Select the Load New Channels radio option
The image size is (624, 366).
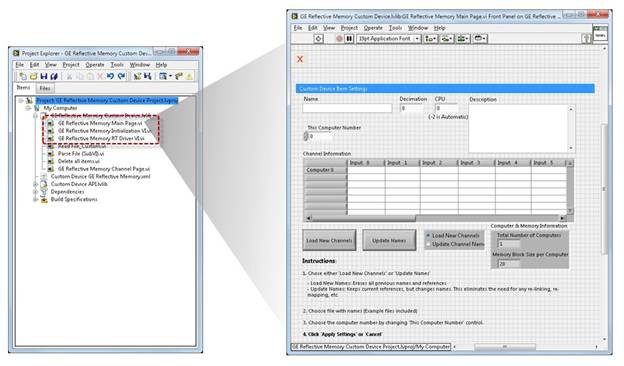[428, 236]
